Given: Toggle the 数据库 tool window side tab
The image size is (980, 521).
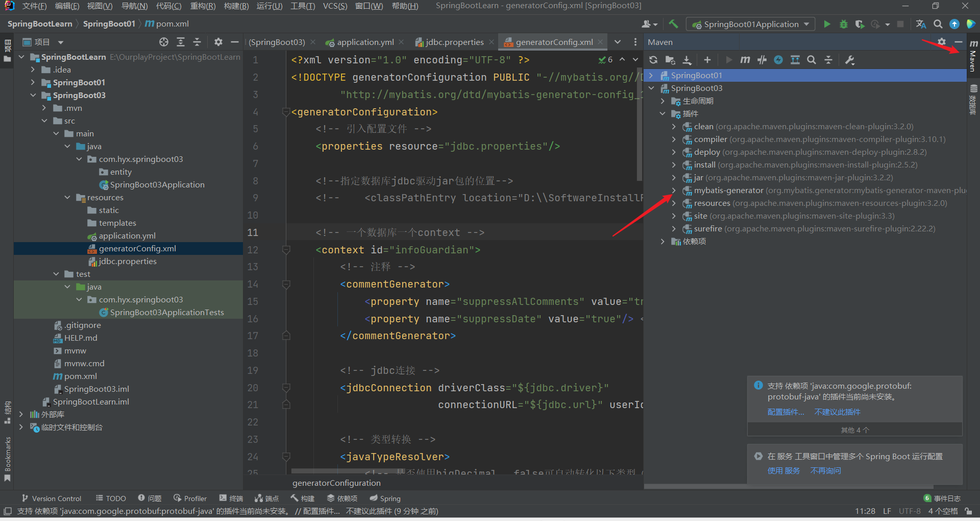Looking at the screenshot, I should 973,100.
